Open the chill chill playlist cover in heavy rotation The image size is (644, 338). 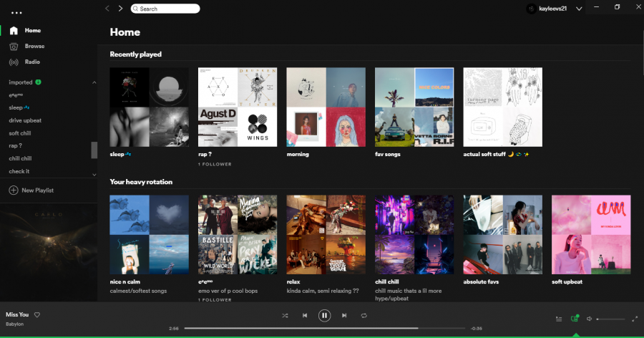414,234
